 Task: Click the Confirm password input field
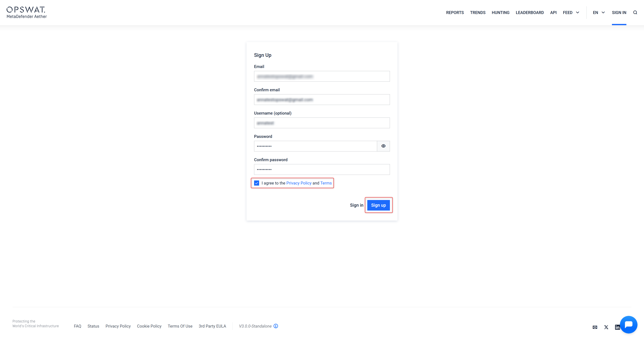[322, 170]
